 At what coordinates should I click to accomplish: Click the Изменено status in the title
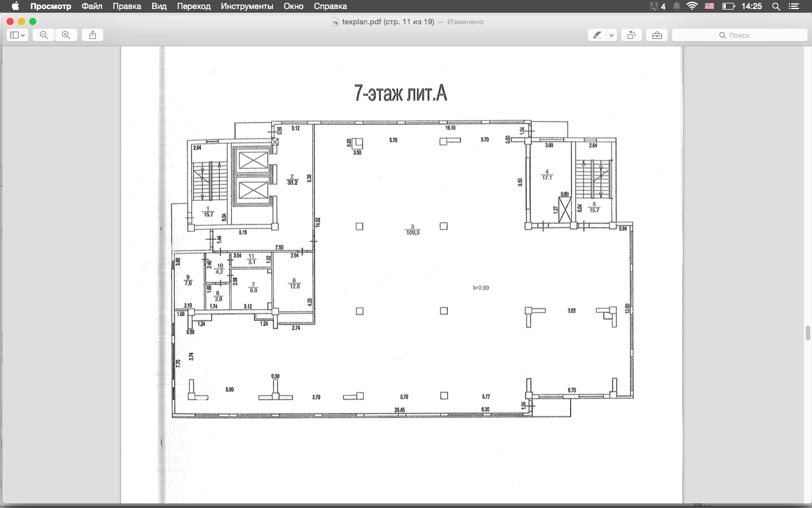(x=465, y=21)
